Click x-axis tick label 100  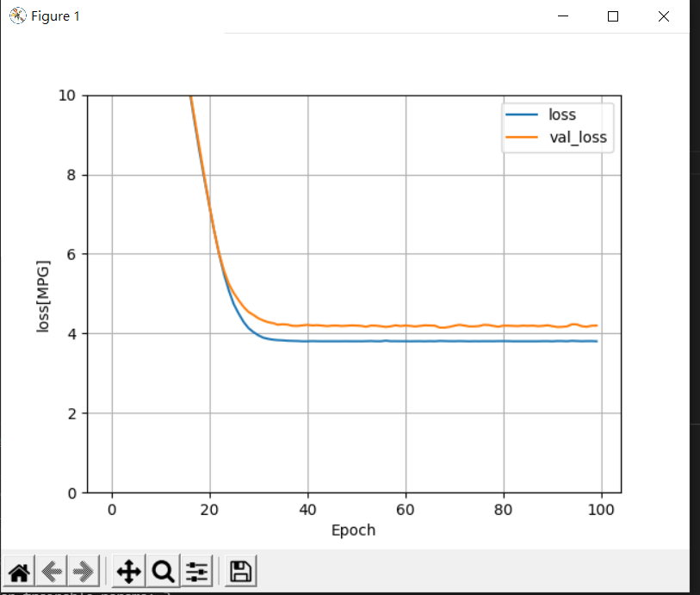(x=601, y=510)
